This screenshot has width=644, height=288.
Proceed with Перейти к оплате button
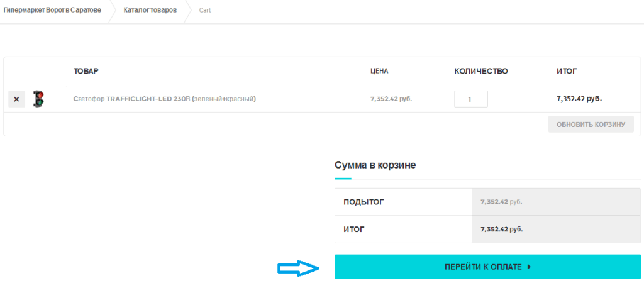[x=487, y=267]
